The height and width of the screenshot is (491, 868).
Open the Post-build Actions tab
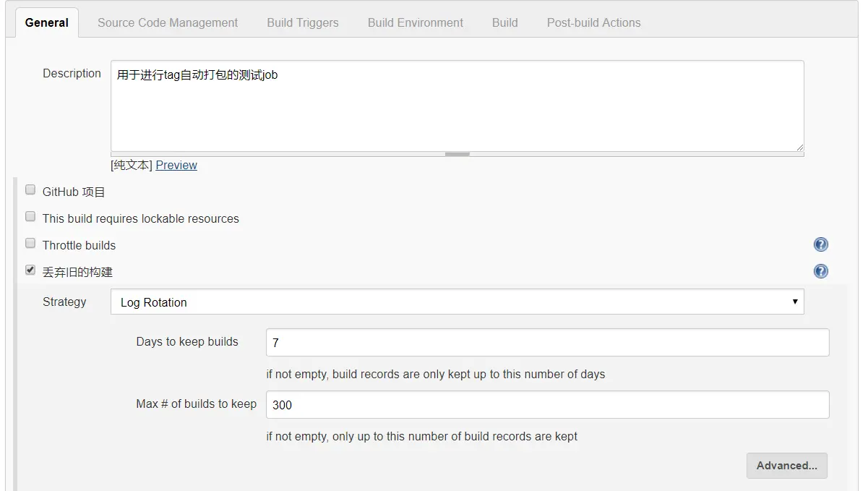593,22
